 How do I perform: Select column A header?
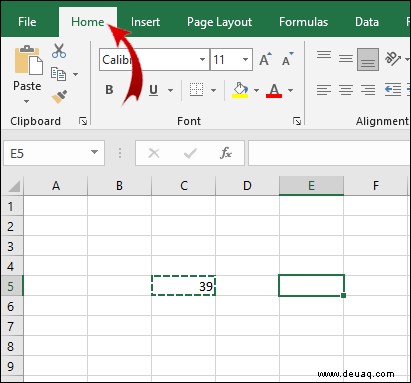click(56, 186)
